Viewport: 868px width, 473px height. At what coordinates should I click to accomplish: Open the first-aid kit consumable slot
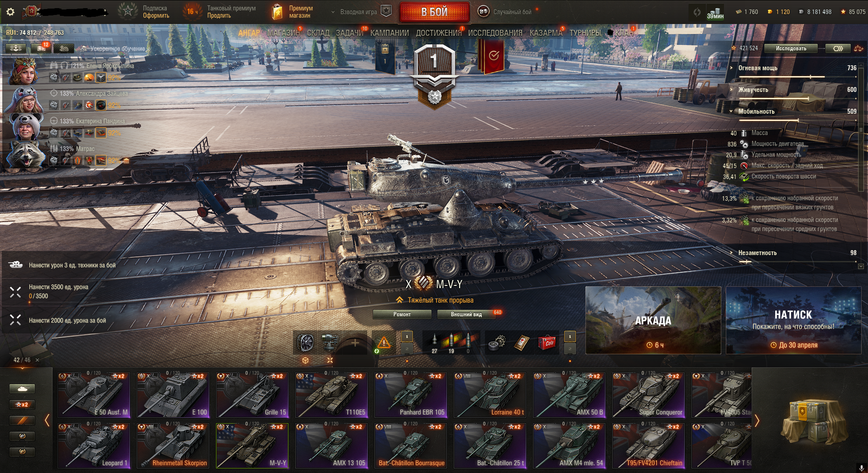pos(522,343)
